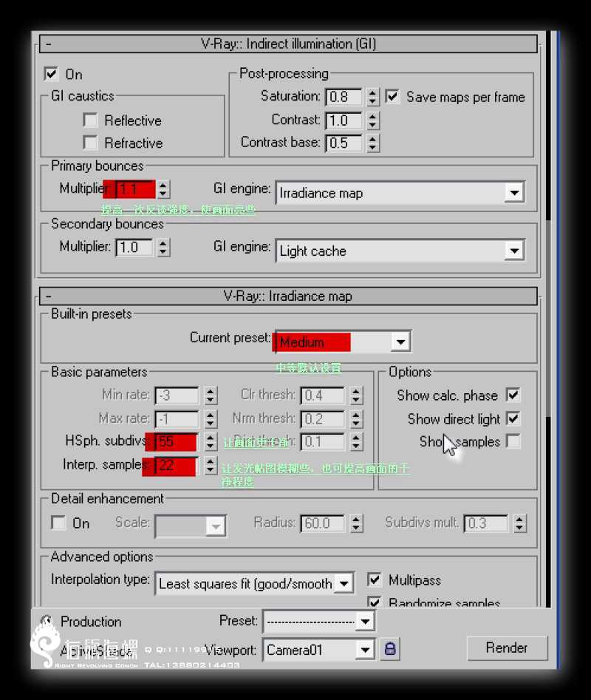Click the Subdivs mult spinner
This screenshot has width=591, height=700.
pyautogui.click(x=519, y=523)
